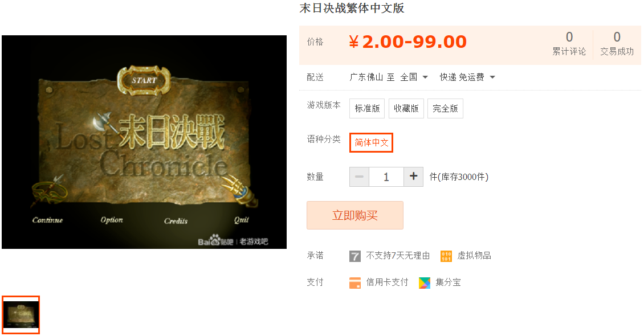View the 交易成功 transaction count

pos(617,43)
